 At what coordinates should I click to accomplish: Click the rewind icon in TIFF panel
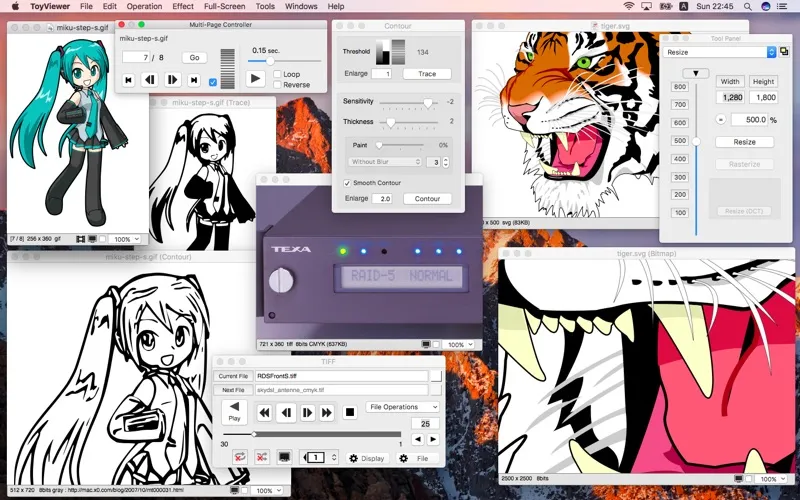click(x=264, y=413)
